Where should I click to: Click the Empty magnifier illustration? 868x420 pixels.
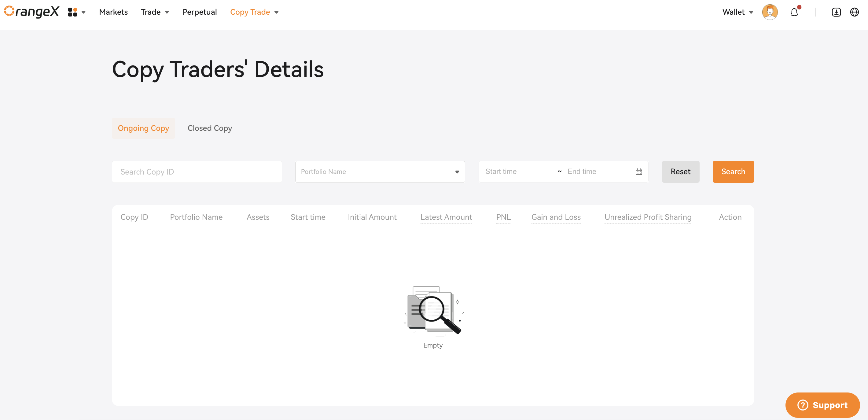(433, 311)
